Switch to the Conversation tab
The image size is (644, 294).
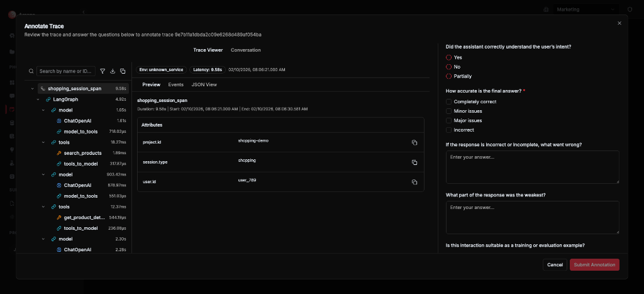(x=245, y=50)
